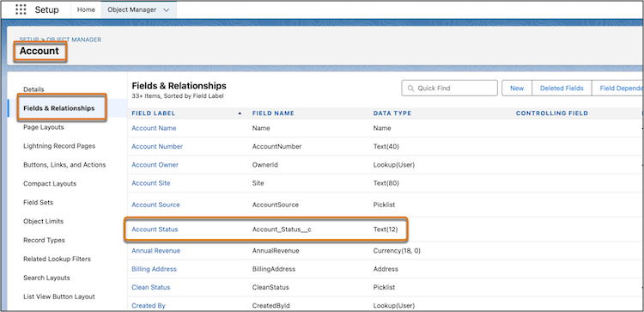The image size is (644, 312).
Task: Open the Account Status custom field
Action: pos(155,229)
